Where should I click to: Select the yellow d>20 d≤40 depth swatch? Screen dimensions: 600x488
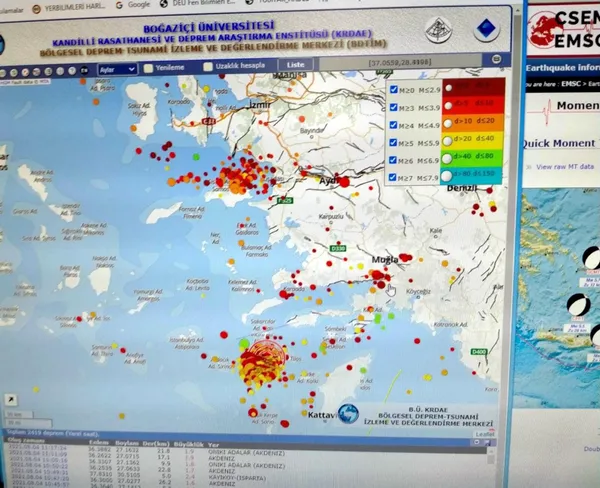473,140
